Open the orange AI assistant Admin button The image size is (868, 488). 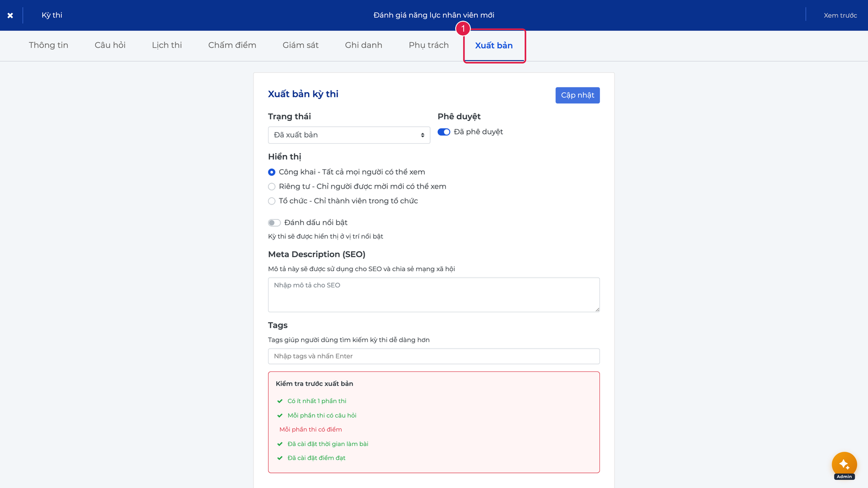click(844, 465)
